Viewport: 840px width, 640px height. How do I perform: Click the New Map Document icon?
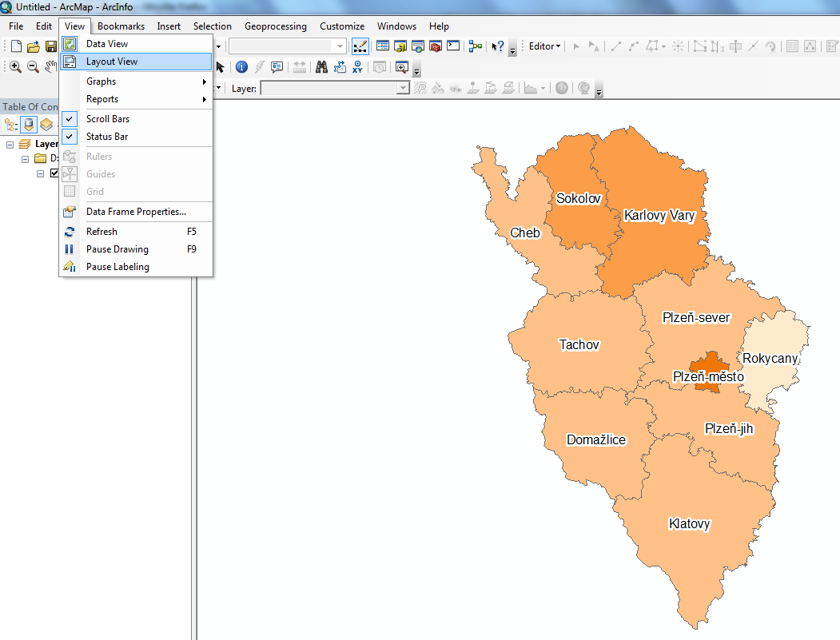point(16,46)
